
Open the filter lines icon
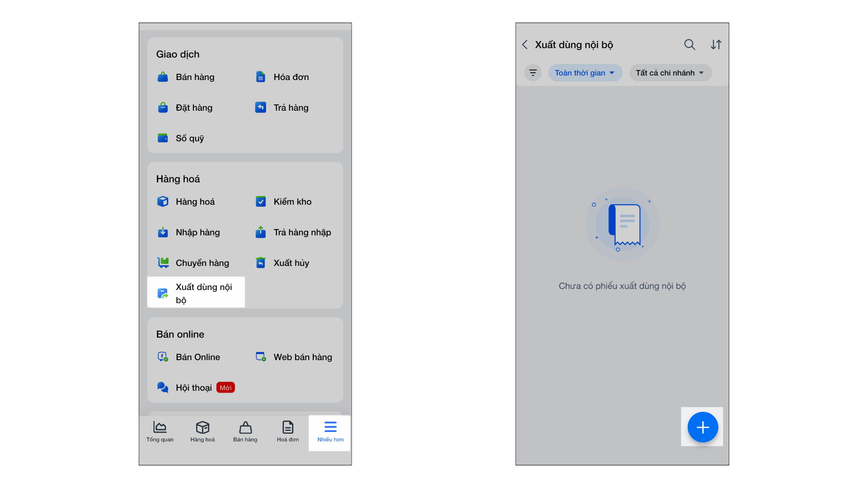tap(533, 73)
